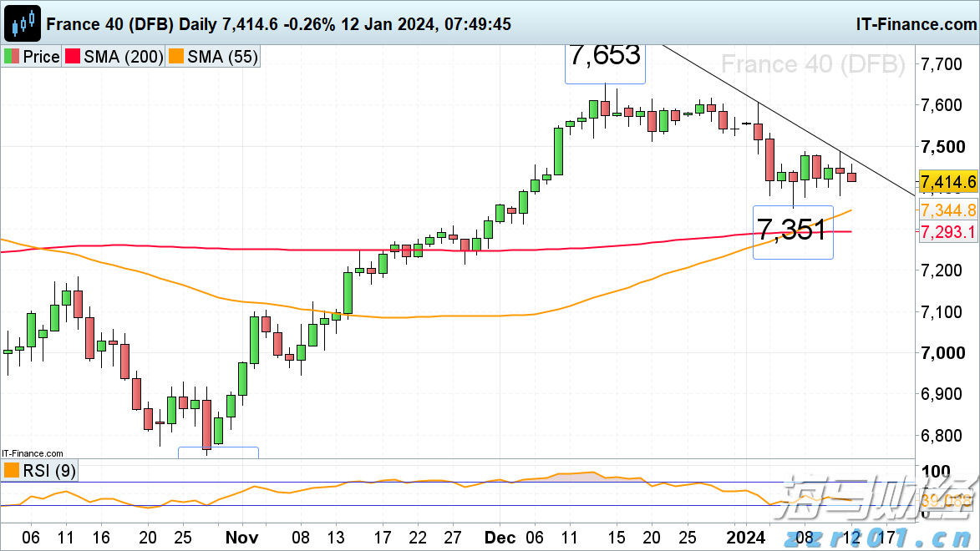Click the current price tag 7,414.6
This screenshot has height=551, width=980.
(x=947, y=181)
